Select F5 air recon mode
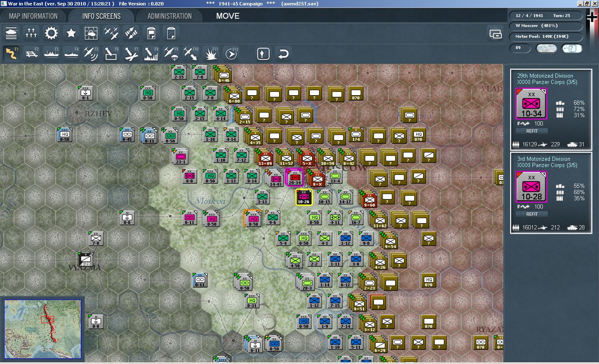 (x=91, y=54)
